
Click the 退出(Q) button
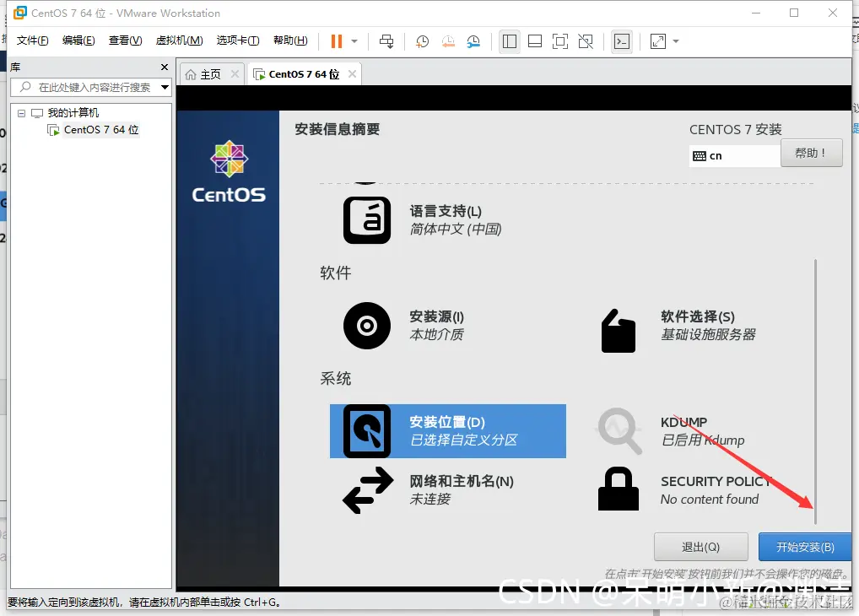point(700,547)
